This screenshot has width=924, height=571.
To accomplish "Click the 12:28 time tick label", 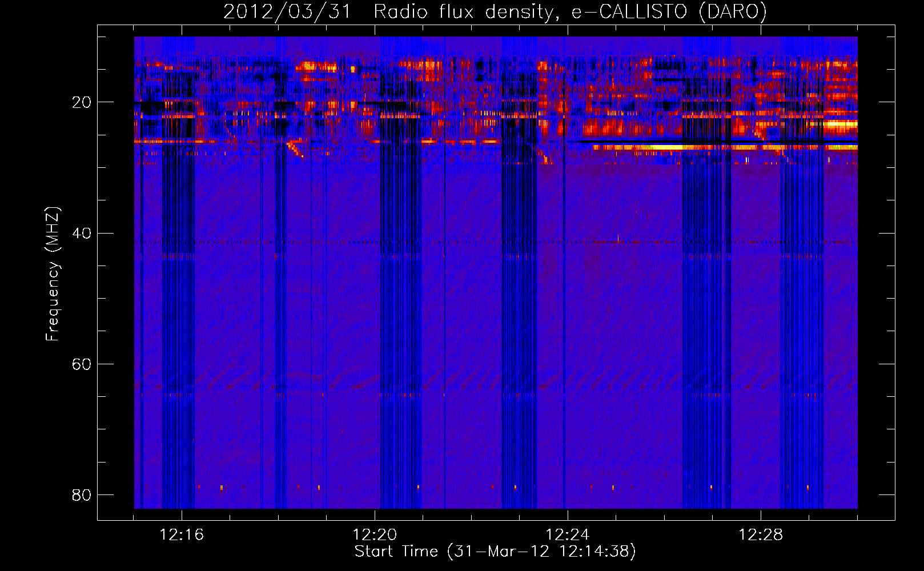I will pyautogui.click(x=761, y=535).
